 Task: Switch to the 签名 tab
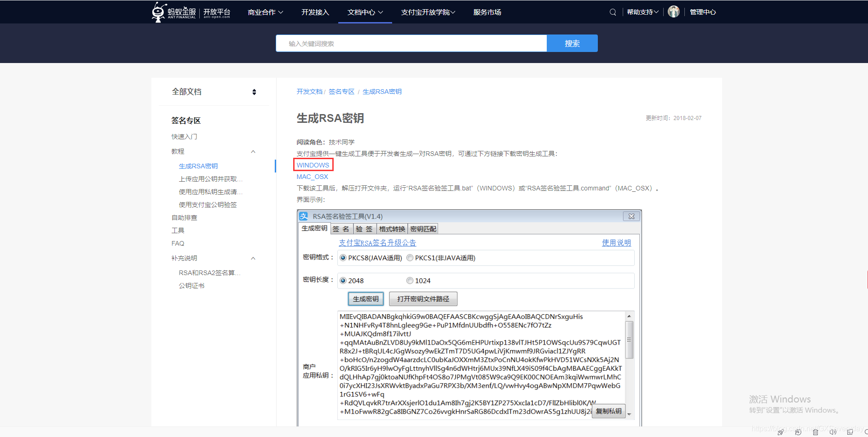tap(341, 229)
